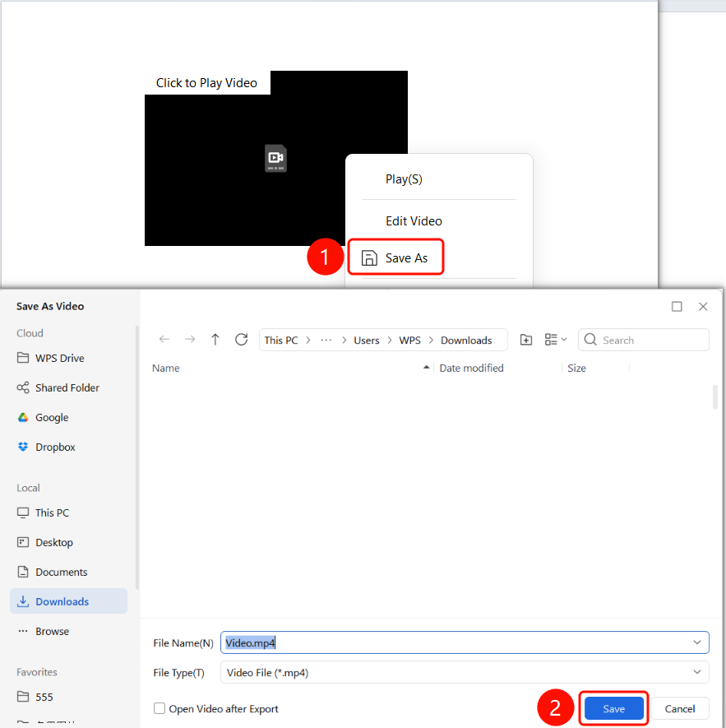Open WPS Drive in the sidebar
Viewport: 726px width, 728px height.
[x=69, y=358]
